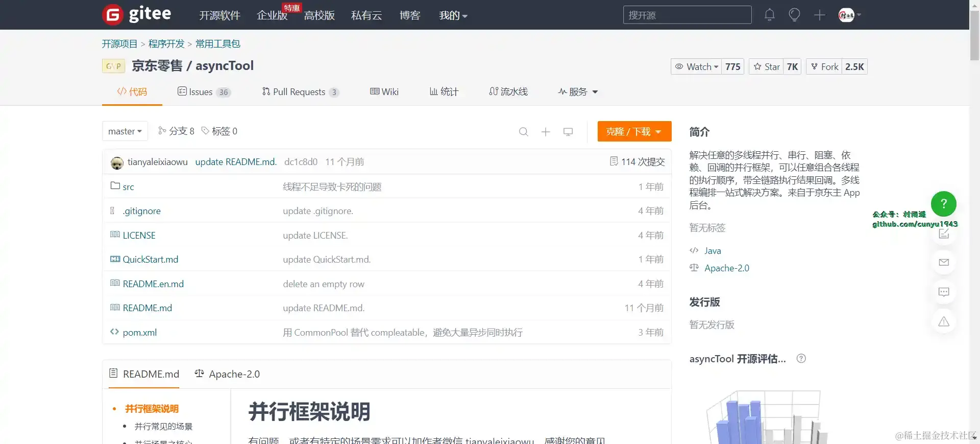Expand the 我的 menu in header

pos(453,15)
